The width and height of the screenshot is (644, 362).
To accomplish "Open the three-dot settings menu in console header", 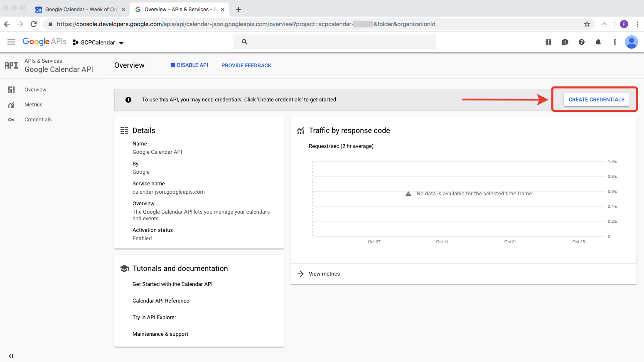I will [x=615, y=42].
